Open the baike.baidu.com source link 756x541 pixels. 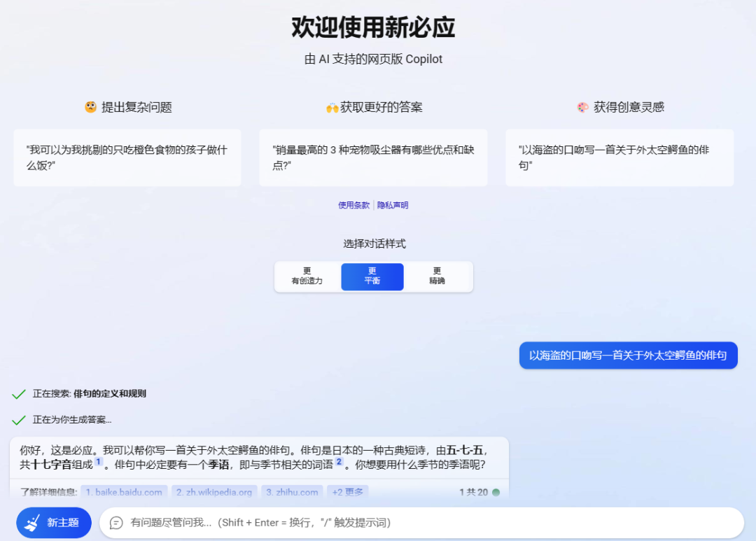pyautogui.click(x=124, y=492)
